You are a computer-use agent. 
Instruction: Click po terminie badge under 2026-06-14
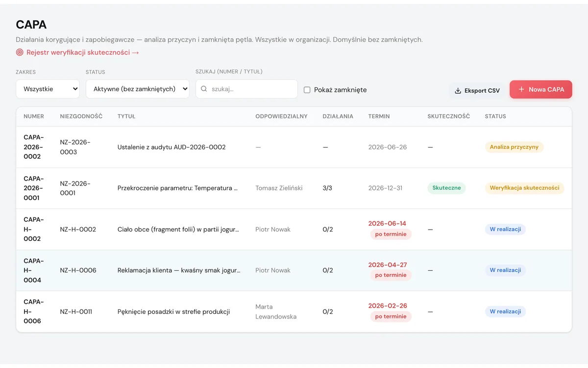click(391, 234)
